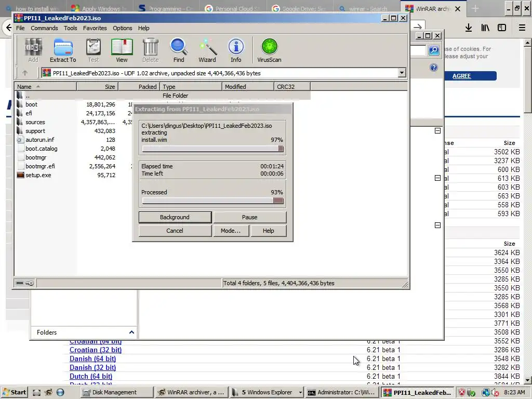Sort by the Modified column header
This screenshot has width=532, height=399.
pos(248,87)
